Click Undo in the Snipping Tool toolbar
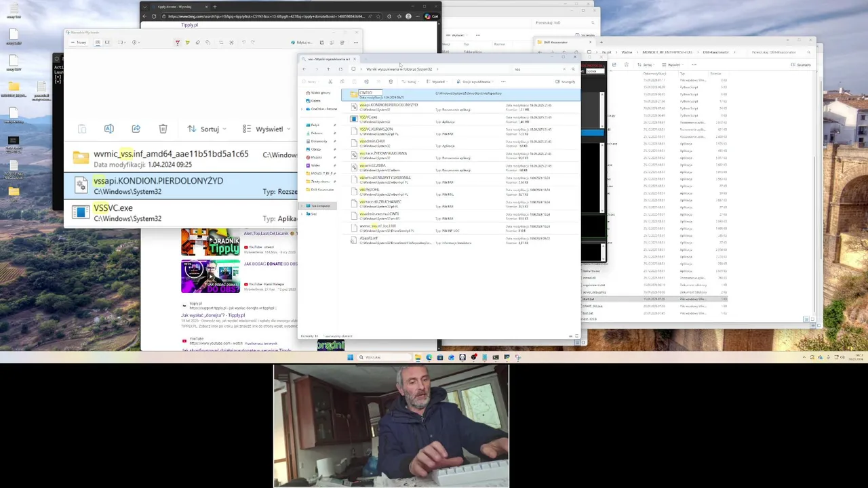Viewport: 868px width, 488px height. [x=243, y=43]
